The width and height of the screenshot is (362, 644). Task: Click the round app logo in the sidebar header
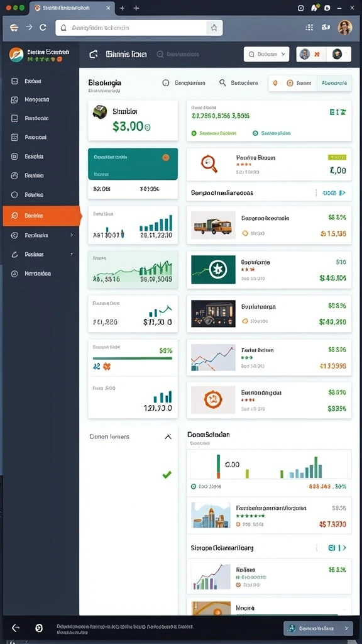[x=16, y=54]
